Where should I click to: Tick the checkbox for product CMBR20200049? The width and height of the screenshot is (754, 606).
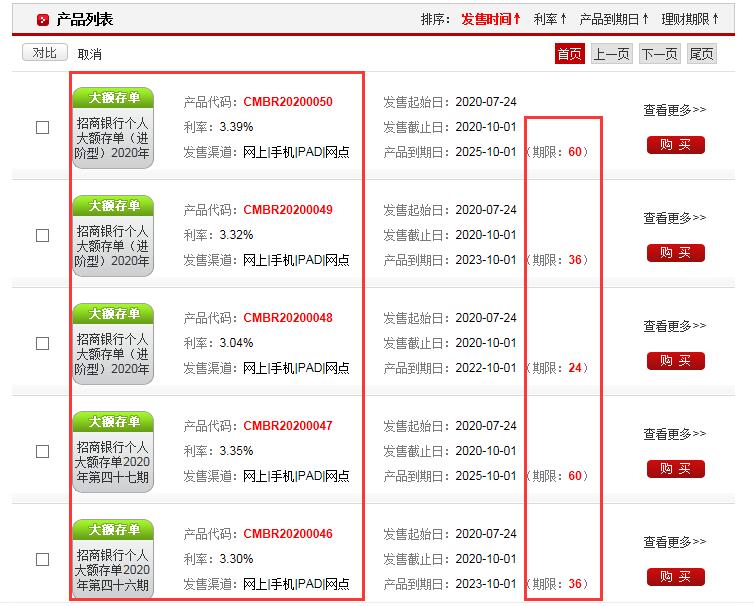click(43, 236)
